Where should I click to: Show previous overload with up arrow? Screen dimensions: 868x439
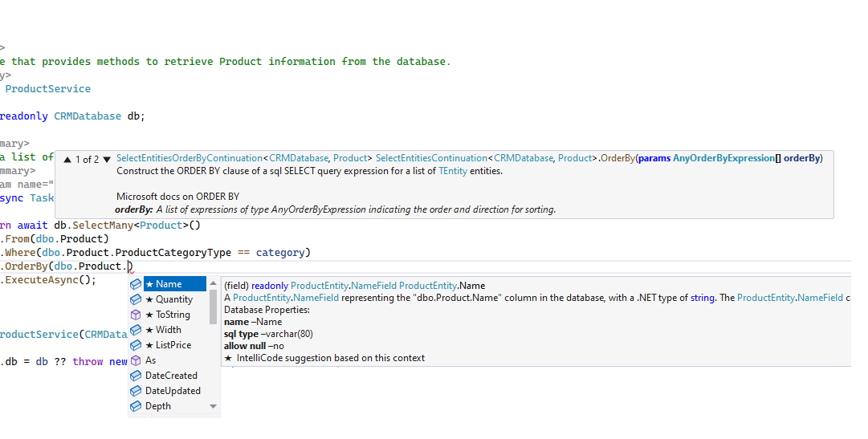(67, 160)
